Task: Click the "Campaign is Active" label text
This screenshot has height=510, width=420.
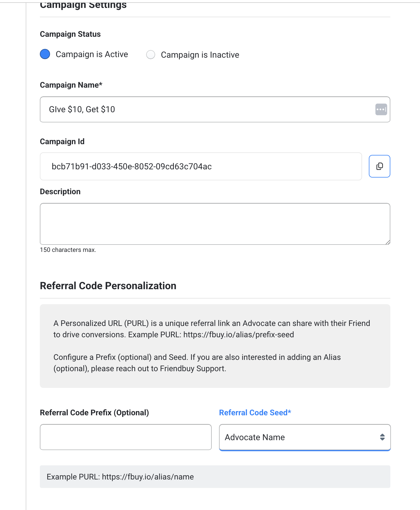Action: coord(92,54)
